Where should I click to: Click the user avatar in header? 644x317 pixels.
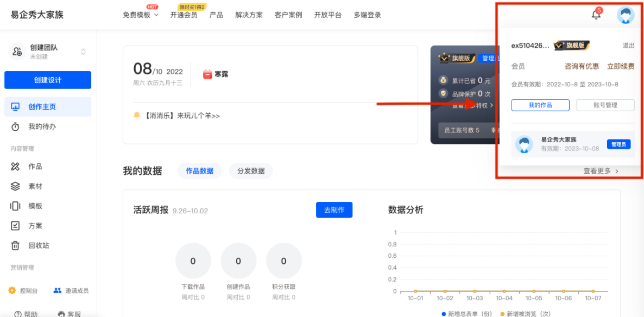(625, 15)
